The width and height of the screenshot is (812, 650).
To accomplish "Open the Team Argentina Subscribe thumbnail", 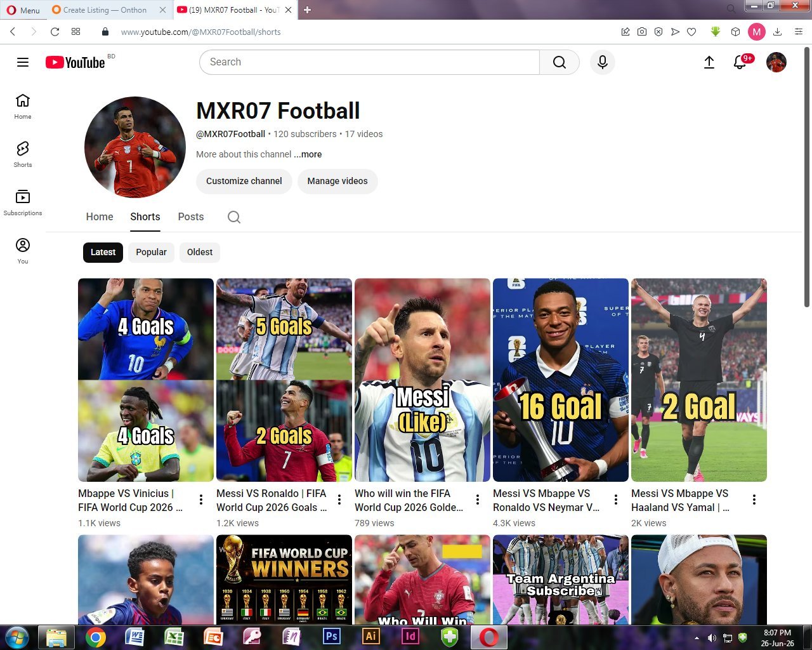I will click(561, 580).
